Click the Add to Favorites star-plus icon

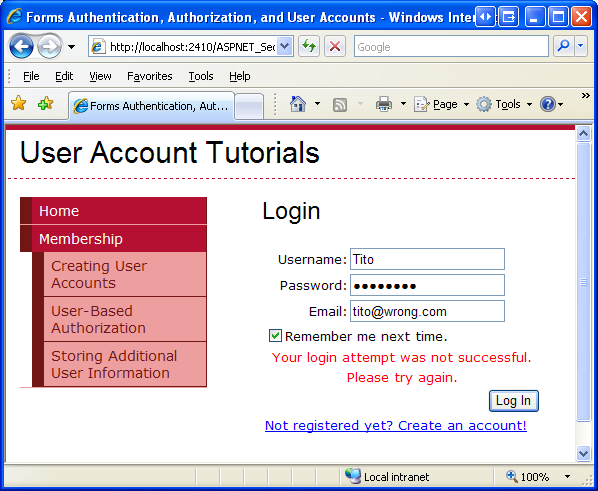coord(45,104)
